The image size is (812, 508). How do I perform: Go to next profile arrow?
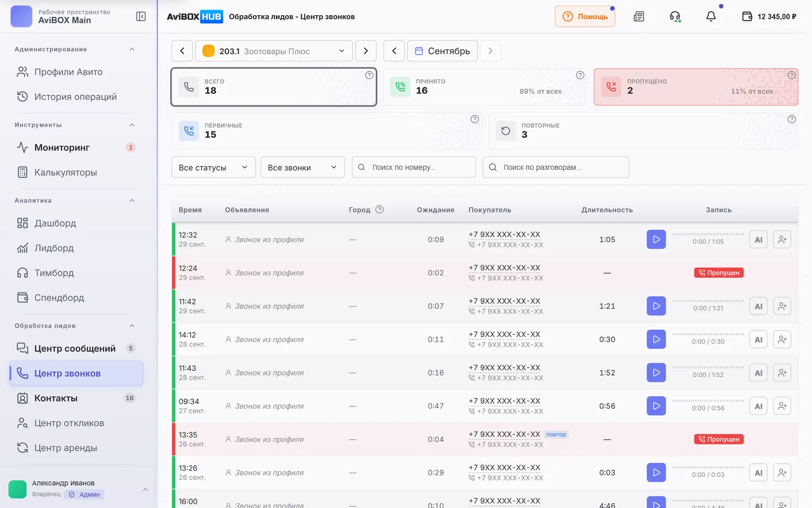tap(366, 51)
